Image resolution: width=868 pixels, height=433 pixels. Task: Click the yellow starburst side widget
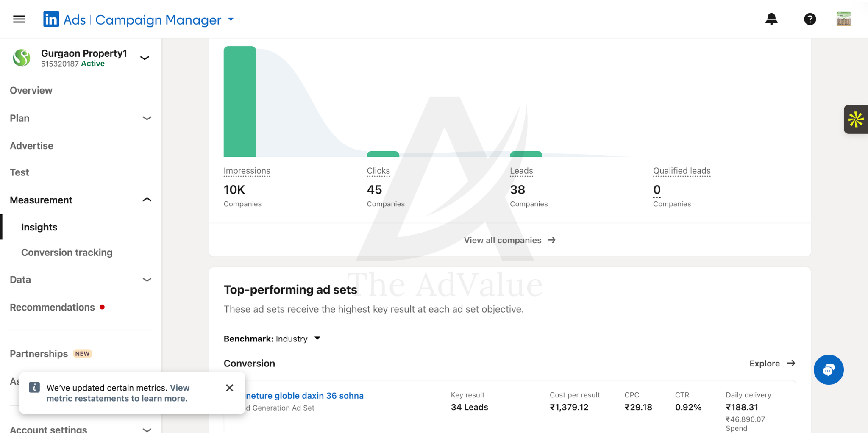point(856,119)
